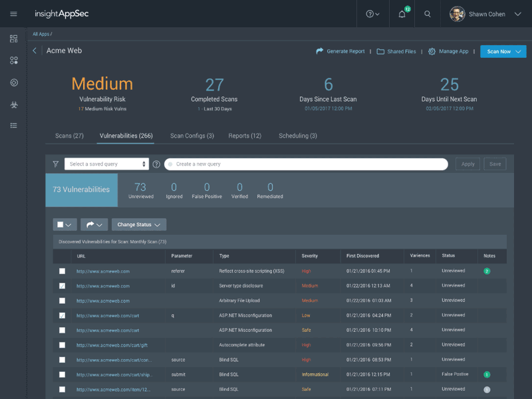Uncheck the Server type disclosure row checkbox

[x=62, y=285]
